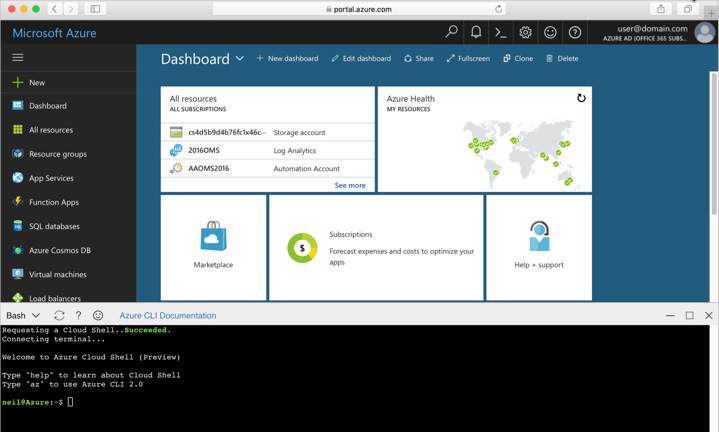Go back in Safari
The width and height of the screenshot is (719, 432).
tap(55, 9)
